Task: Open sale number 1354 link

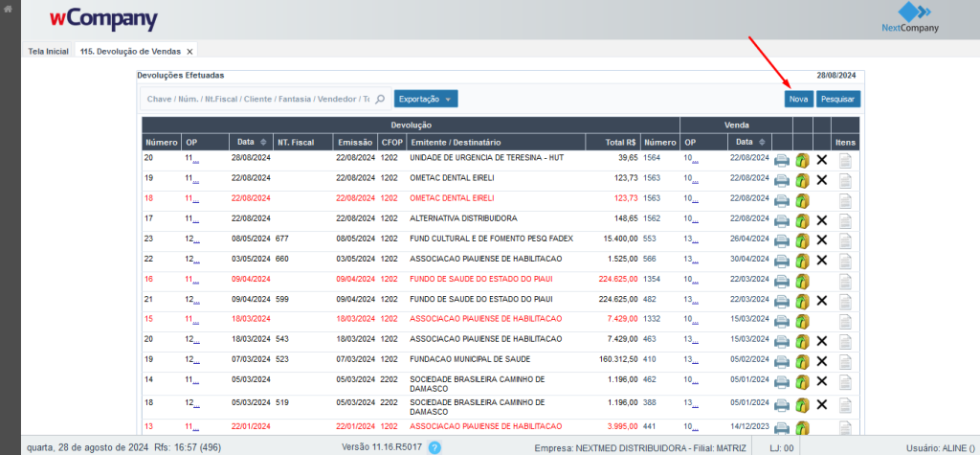Action: coord(654,279)
